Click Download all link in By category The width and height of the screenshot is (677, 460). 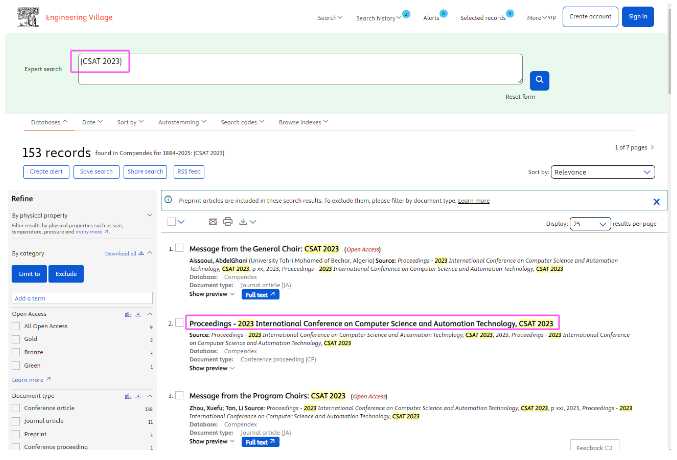point(124,254)
